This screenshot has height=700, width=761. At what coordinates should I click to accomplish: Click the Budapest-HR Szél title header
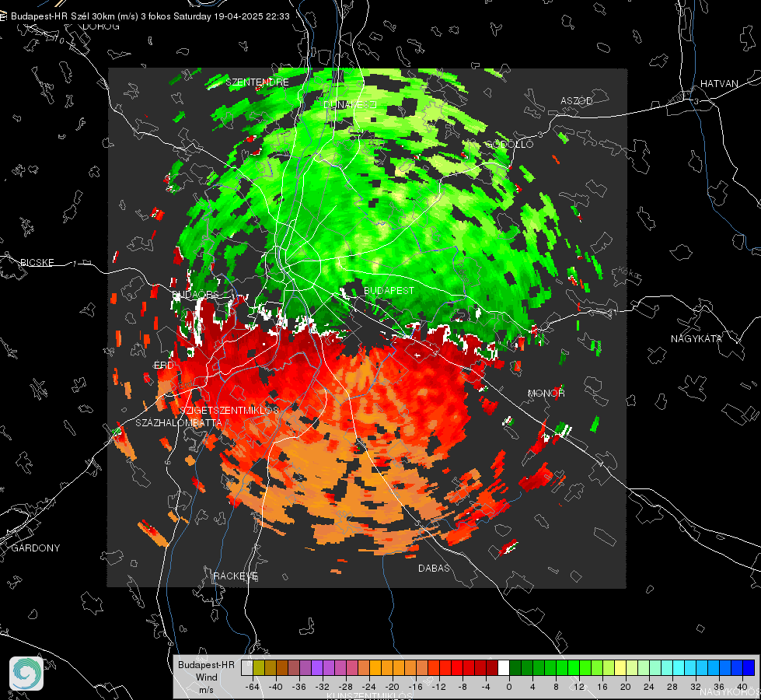click(x=150, y=16)
